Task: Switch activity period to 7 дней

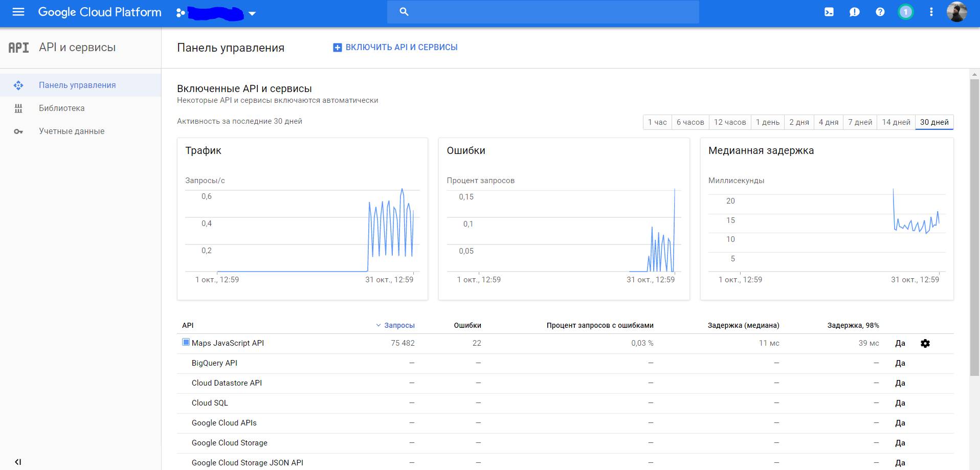Action: [x=859, y=122]
